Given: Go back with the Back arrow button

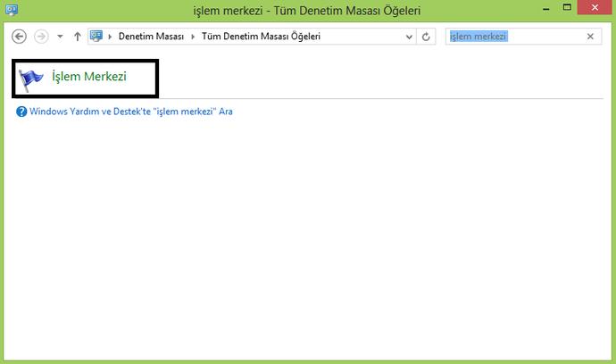Looking at the screenshot, I should tap(19, 37).
